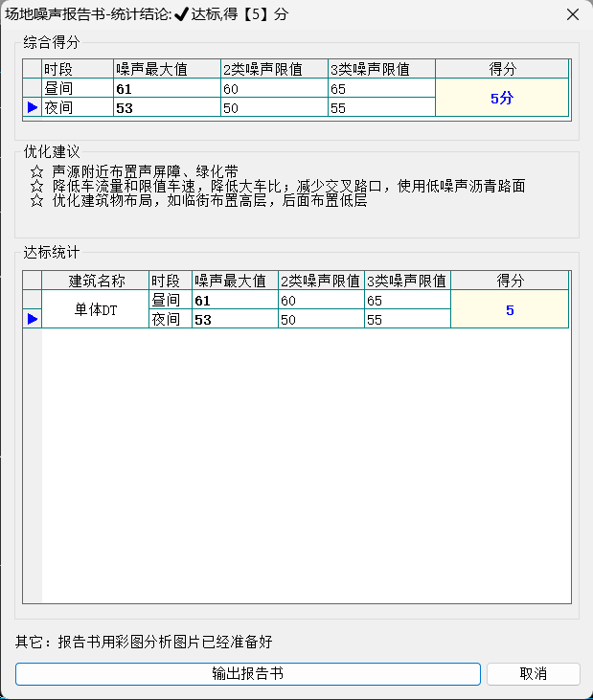Click noise max value 53 in 达标统计 table

(234, 319)
